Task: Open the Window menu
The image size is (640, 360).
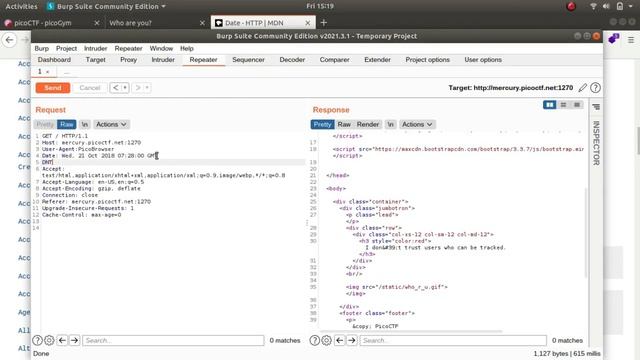Action: pyautogui.click(x=161, y=48)
